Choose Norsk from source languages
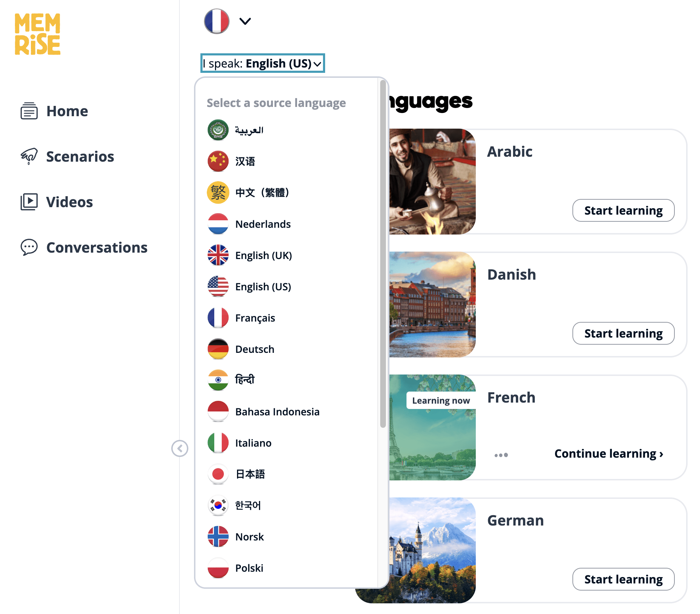The width and height of the screenshot is (700, 614). coord(249,537)
